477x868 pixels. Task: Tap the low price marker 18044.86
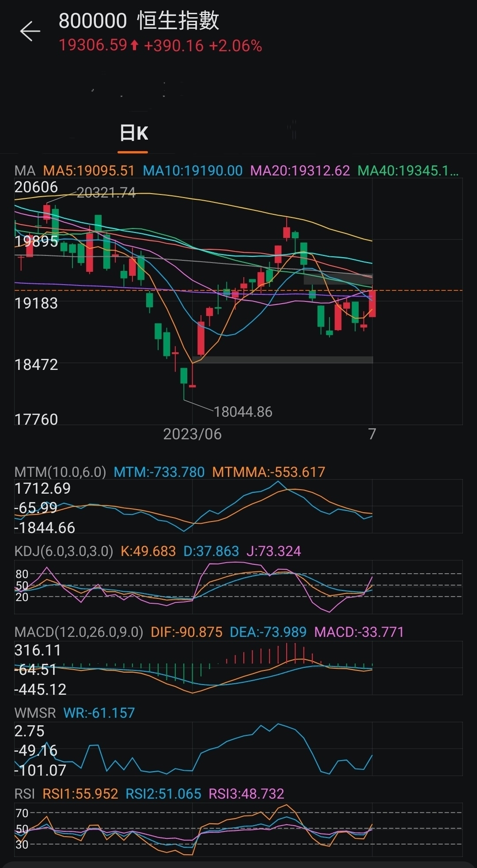243,412
